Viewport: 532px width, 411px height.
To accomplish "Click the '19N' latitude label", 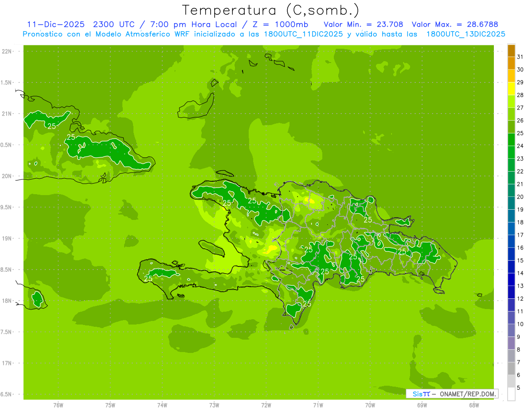I will pyautogui.click(x=7, y=239).
